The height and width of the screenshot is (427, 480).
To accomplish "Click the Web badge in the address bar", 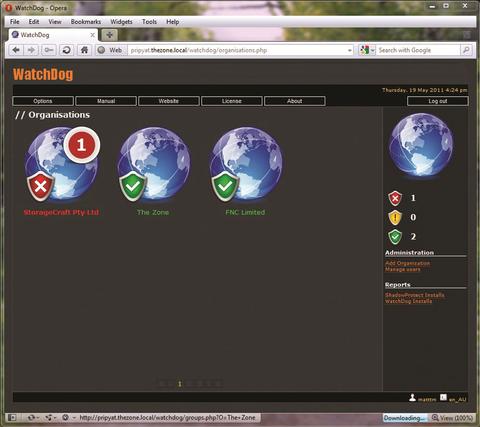I will point(111,51).
